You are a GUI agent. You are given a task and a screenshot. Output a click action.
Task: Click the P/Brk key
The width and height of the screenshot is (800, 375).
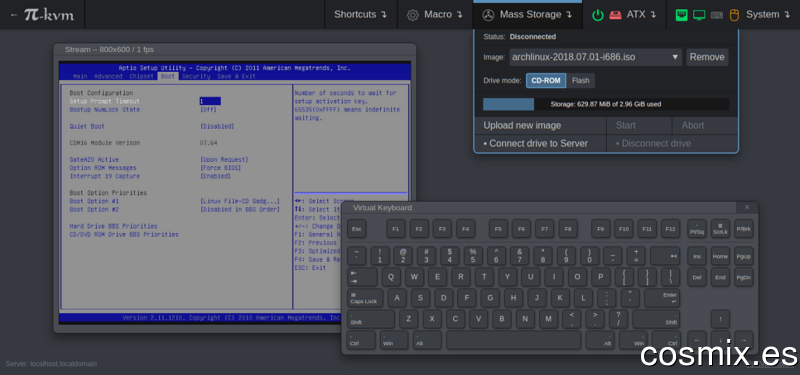(743, 229)
